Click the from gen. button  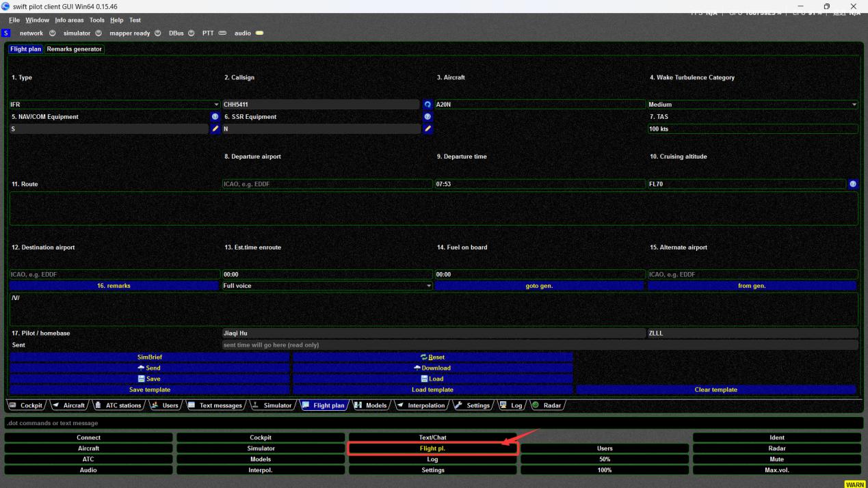(752, 286)
